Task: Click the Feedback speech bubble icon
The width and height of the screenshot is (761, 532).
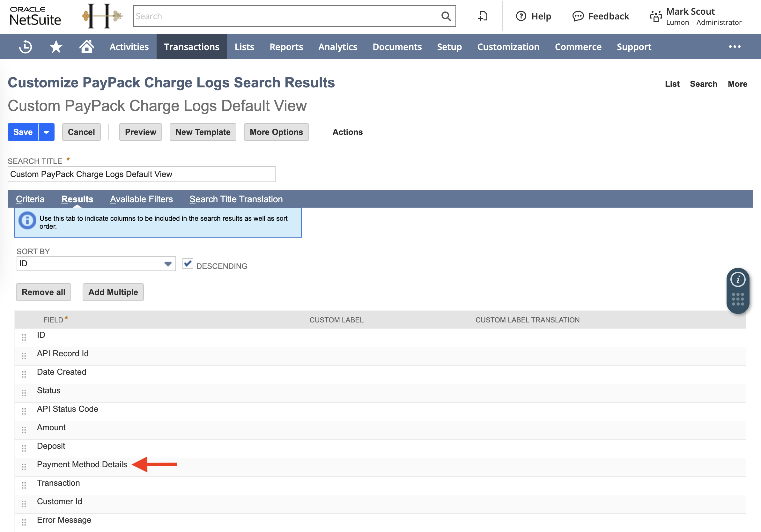Action: point(578,16)
